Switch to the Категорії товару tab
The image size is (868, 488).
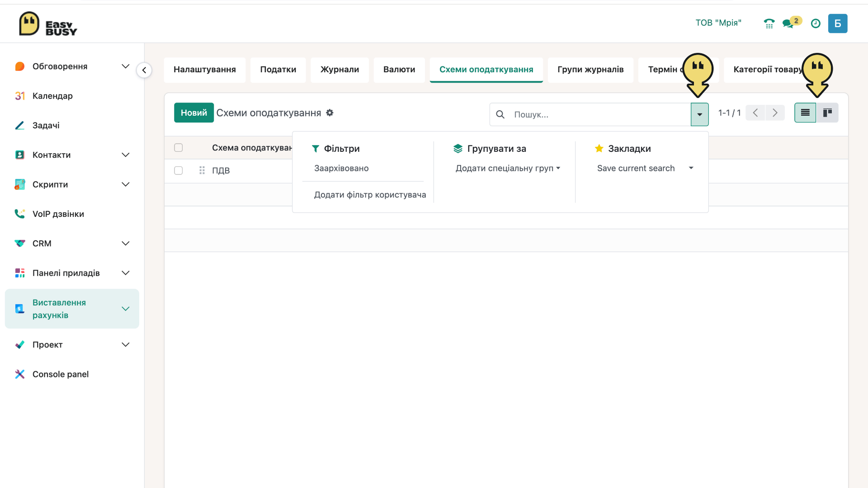pos(768,70)
